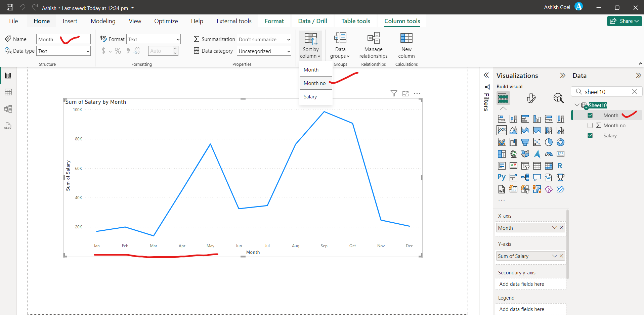Select the stacked bar chart visual

[502, 118]
